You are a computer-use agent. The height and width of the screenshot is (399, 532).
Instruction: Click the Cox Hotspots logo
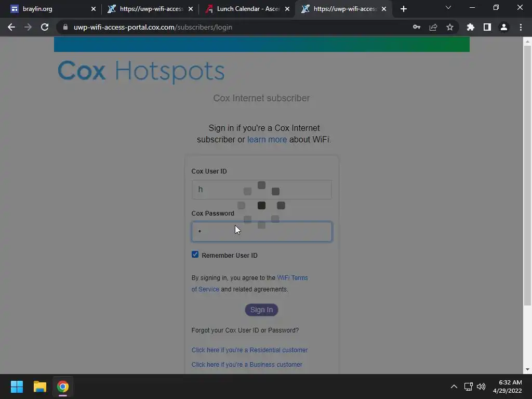(x=141, y=71)
